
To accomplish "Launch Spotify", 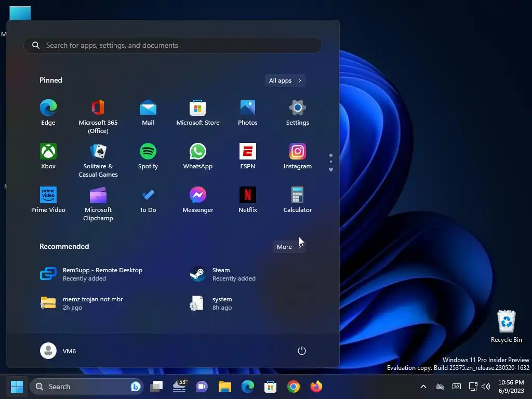I will click(148, 156).
